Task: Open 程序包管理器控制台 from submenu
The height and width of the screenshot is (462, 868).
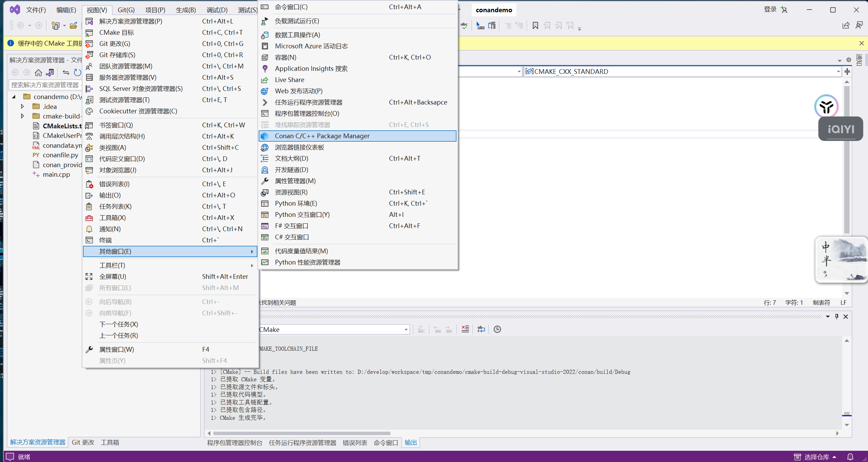Action: (357, 113)
